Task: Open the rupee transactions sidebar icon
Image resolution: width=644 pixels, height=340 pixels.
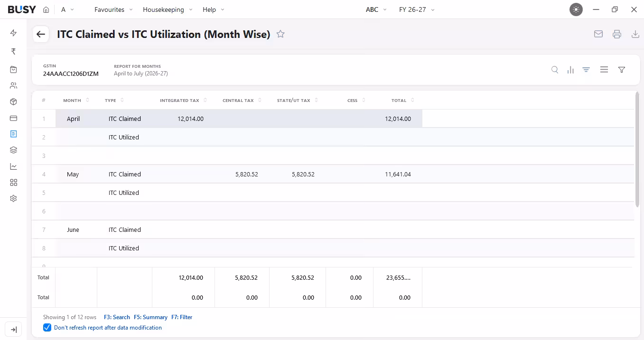Action: (x=13, y=51)
